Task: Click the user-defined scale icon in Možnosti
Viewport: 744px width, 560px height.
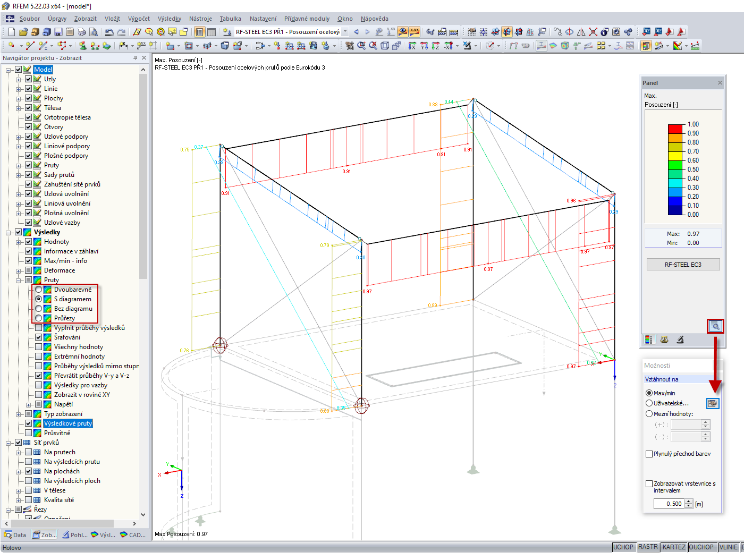Action: click(713, 403)
